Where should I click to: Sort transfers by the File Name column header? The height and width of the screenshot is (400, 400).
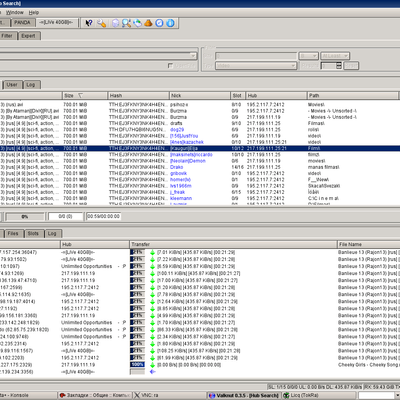pos(368,244)
